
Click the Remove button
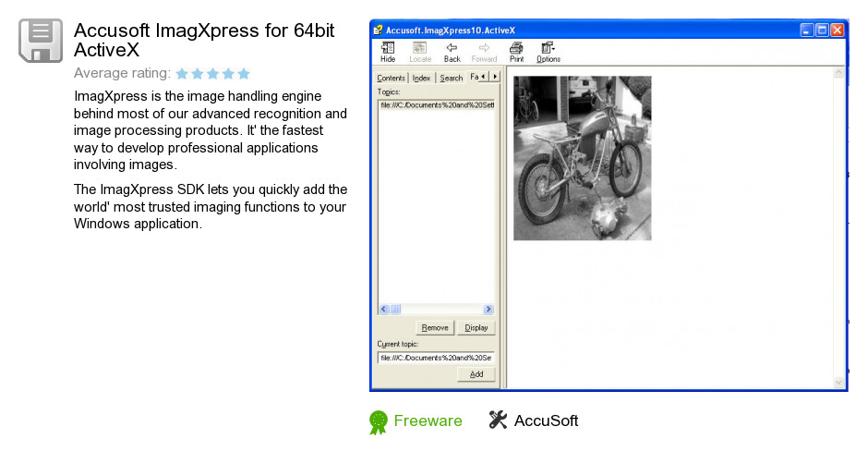pyautogui.click(x=435, y=328)
